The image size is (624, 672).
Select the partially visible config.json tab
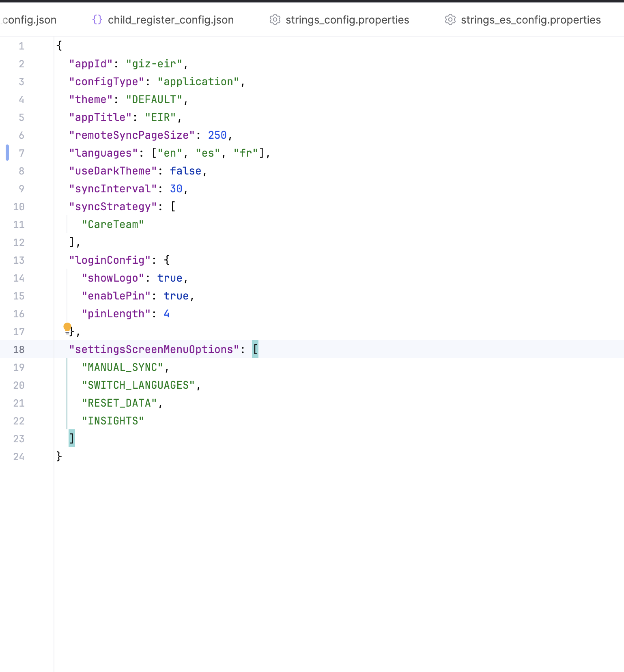click(28, 20)
